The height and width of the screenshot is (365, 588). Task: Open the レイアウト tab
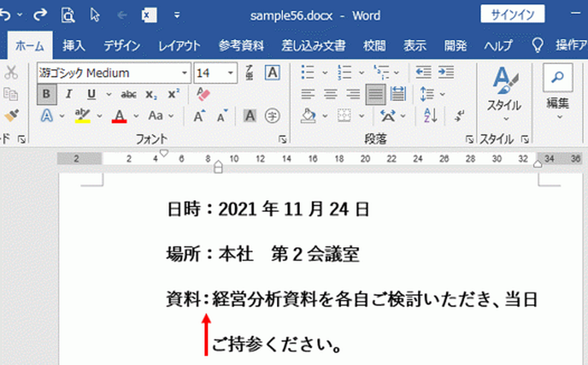(179, 46)
